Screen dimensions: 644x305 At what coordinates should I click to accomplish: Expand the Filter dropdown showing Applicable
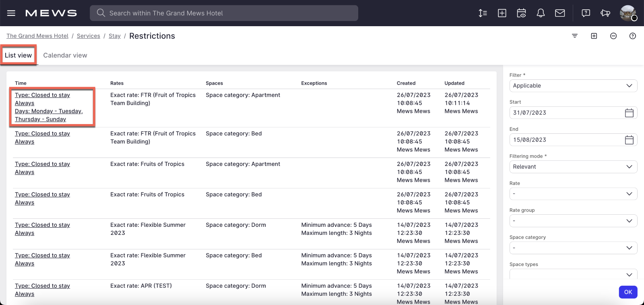tap(573, 85)
